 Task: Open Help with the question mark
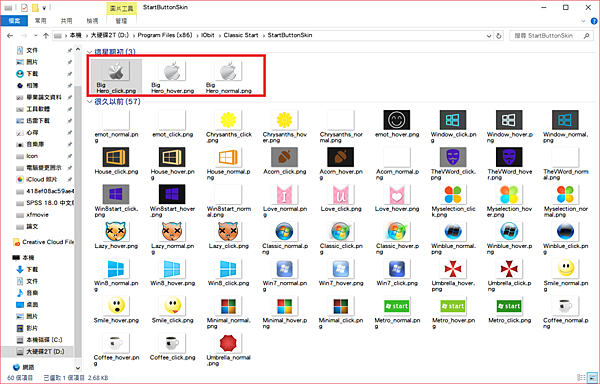click(x=594, y=21)
